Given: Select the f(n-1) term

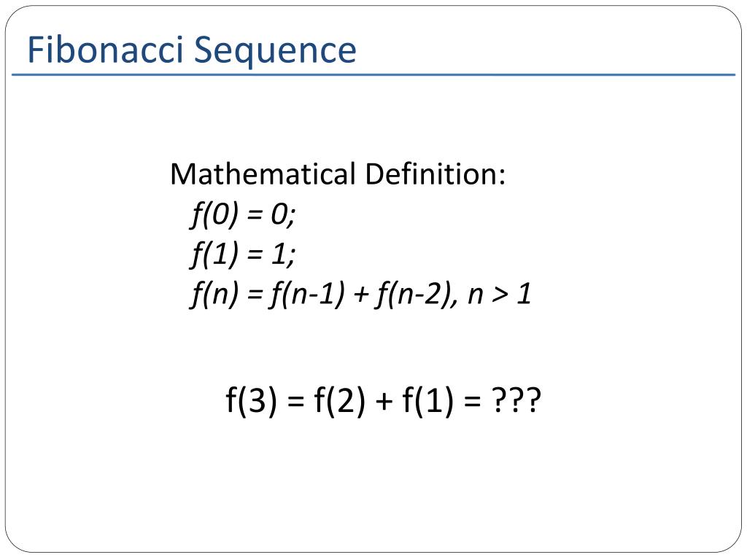Looking at the screenshot, I should [306, 294].
